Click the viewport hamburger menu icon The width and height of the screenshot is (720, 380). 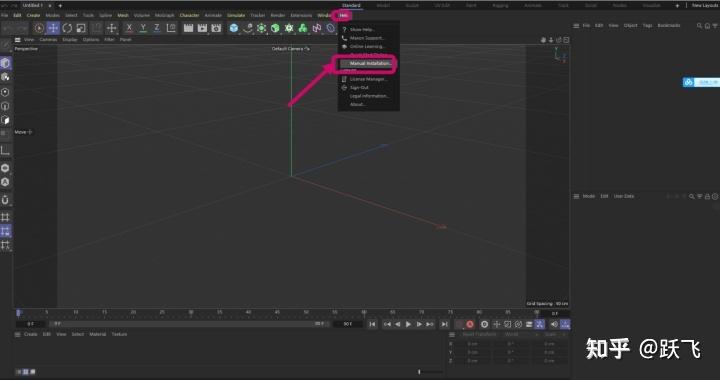point(17,39)
